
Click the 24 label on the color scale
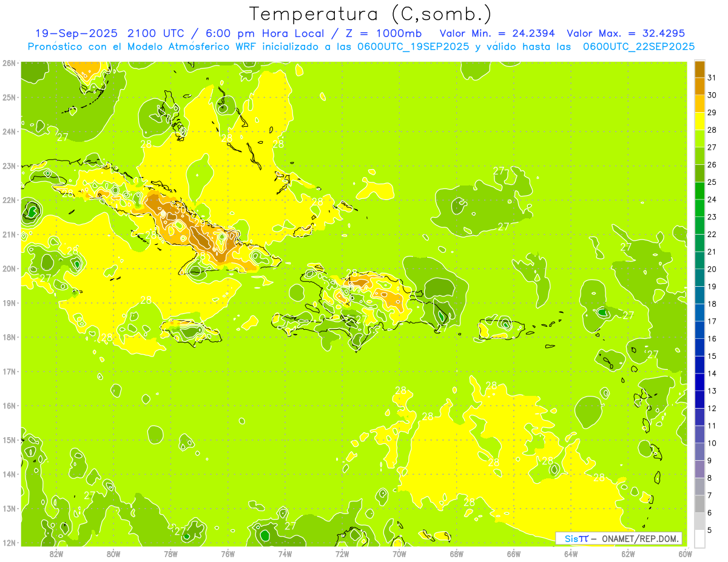[x=712, y=199]
